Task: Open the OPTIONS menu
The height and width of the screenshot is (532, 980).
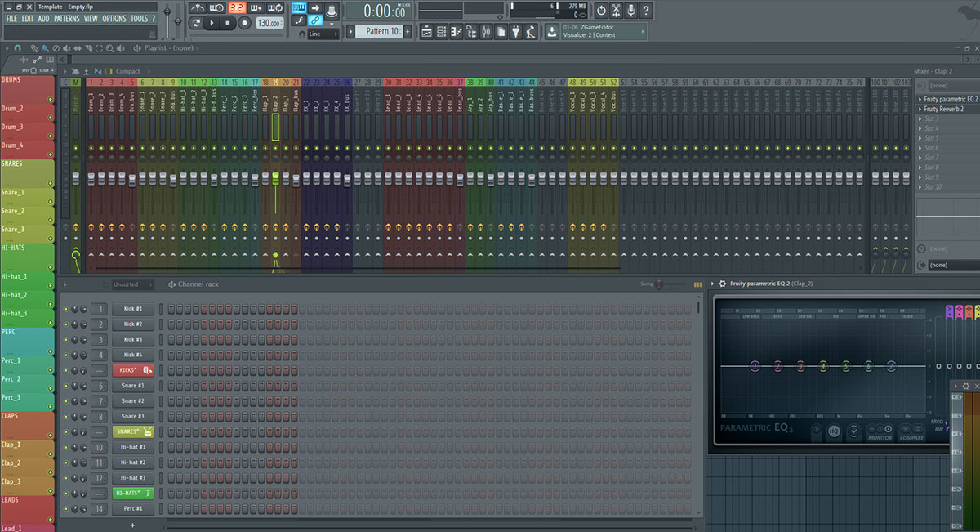Action: [114, 19]
